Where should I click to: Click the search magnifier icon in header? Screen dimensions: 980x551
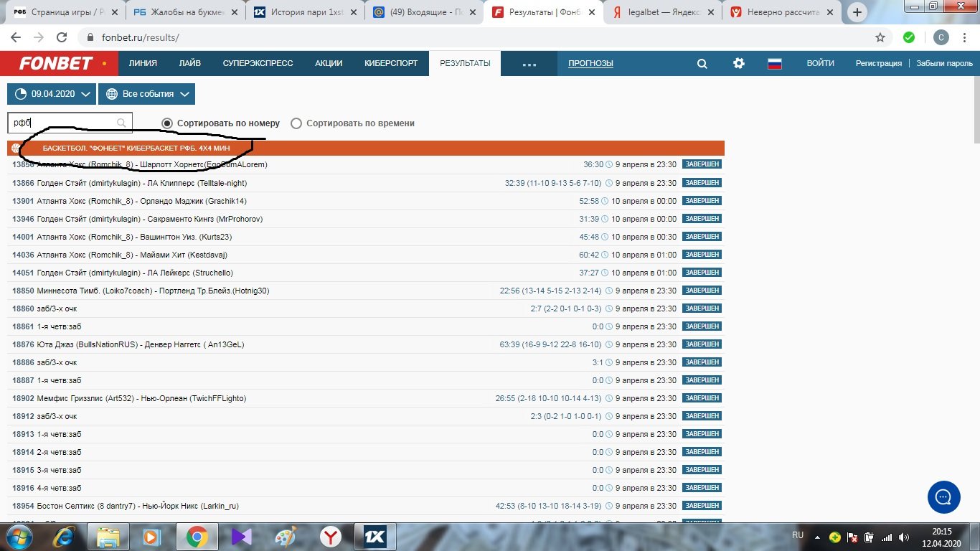point(702,64)
